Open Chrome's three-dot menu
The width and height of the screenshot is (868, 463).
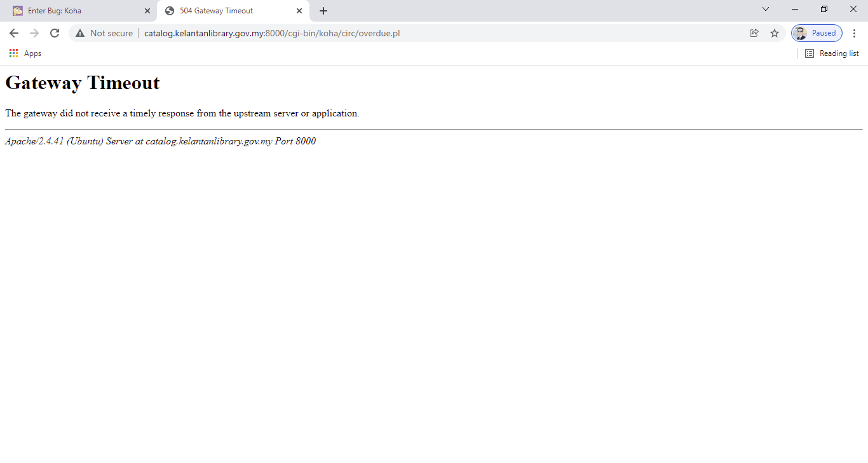pos(854,33)
